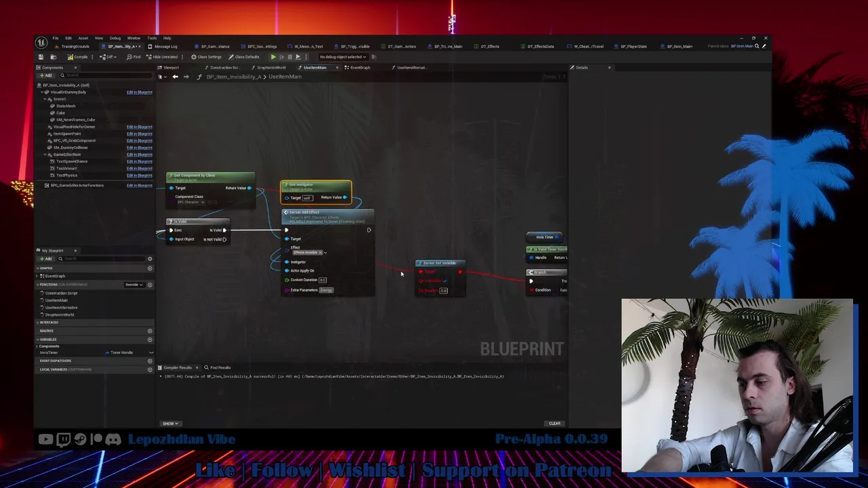This screenshot has height=488, width=868.
Task: Toggle Hide Unrelated nodes
Action: (x=163, y=57)
